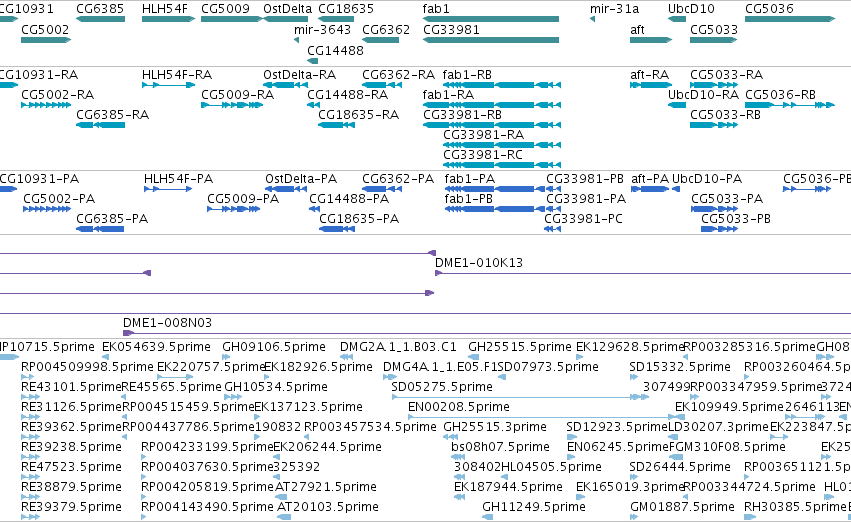
Task: Open the bs08h07.5prime EST label
Action: (x=500, y=447)
